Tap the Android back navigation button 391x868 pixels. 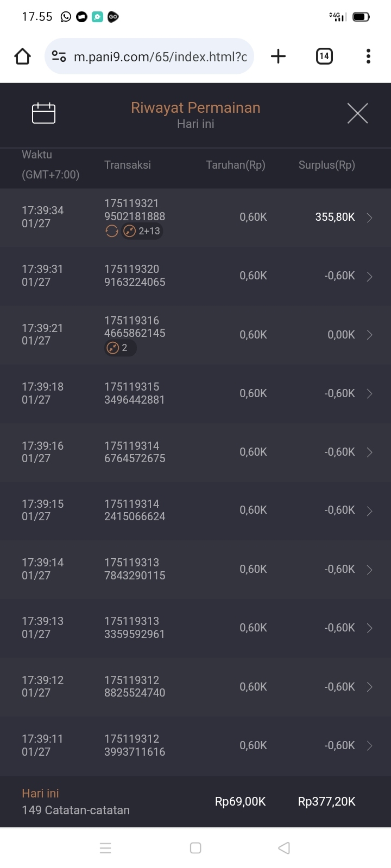tap(283, 848)
